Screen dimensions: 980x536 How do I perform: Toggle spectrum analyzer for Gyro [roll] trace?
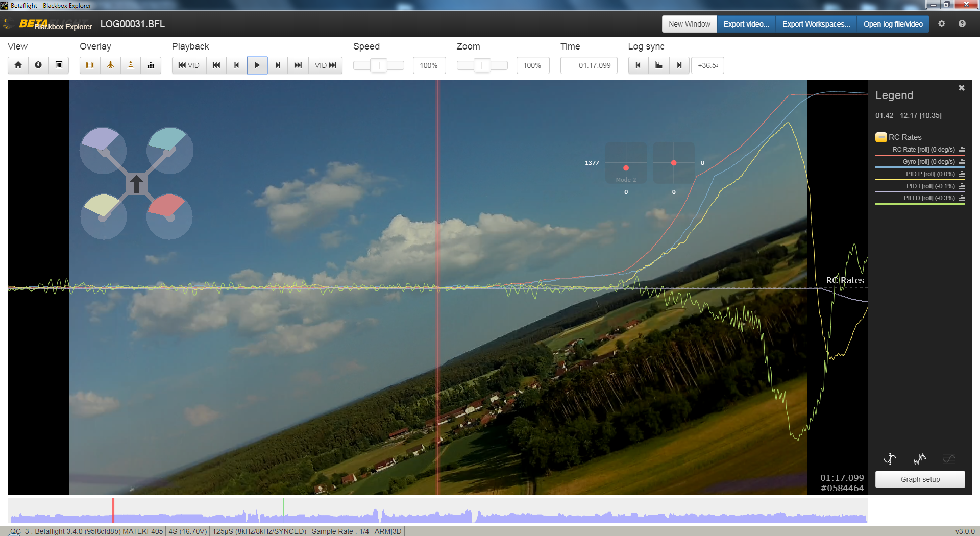tap(962, 162)
